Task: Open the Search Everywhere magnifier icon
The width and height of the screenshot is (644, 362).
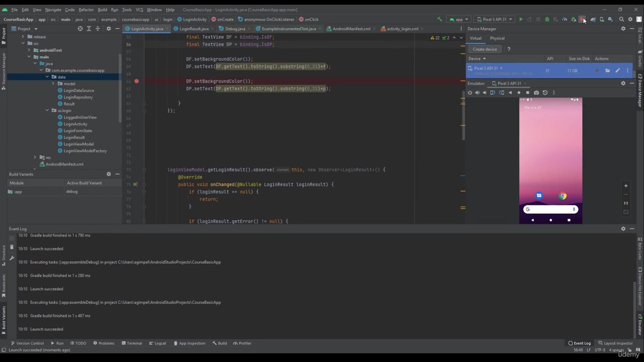Action: 621,20
